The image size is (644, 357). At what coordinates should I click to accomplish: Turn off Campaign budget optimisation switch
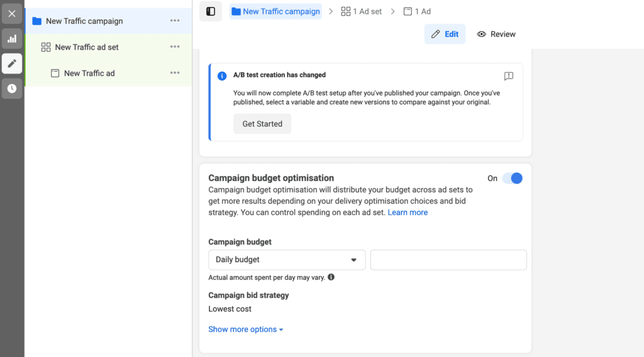(512, 178)
